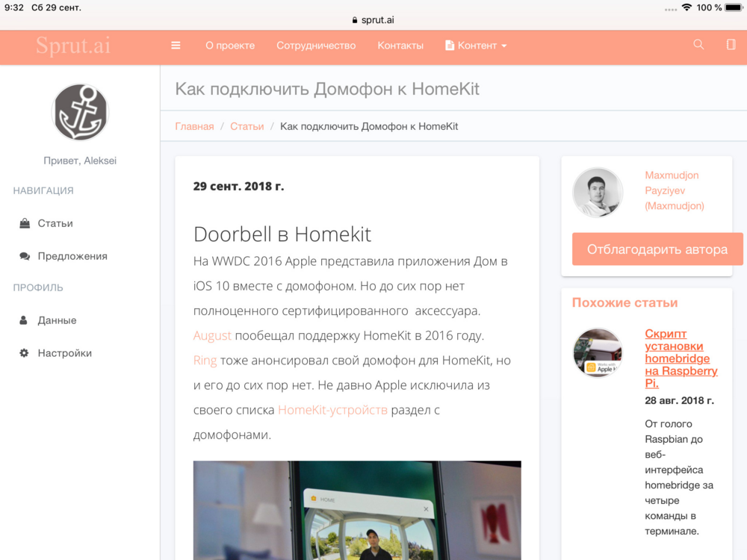Tap the battery status icon
The image size is (747, 560).
[x=734, y=7]
